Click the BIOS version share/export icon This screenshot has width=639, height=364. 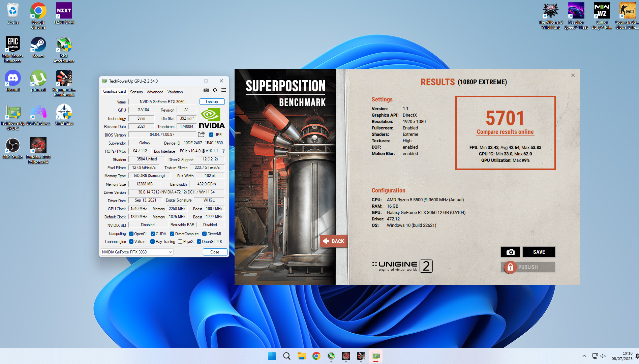click(x=201, y=134)
